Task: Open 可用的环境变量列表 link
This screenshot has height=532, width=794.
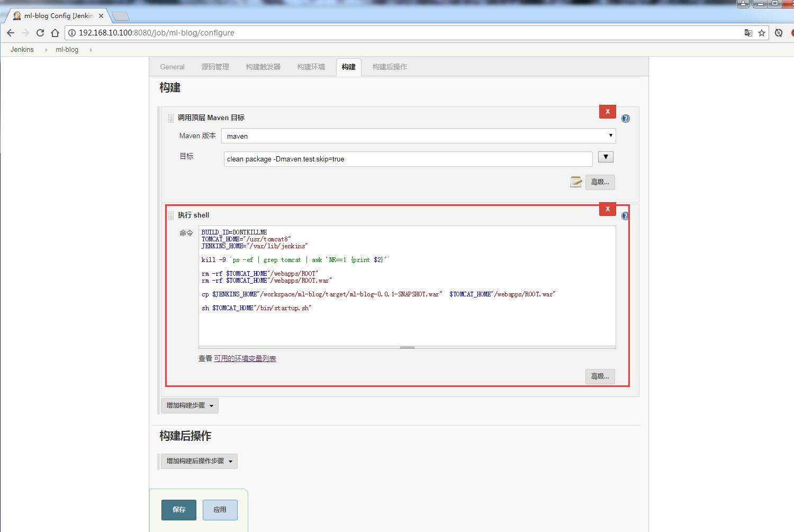Action: point(245,358)
